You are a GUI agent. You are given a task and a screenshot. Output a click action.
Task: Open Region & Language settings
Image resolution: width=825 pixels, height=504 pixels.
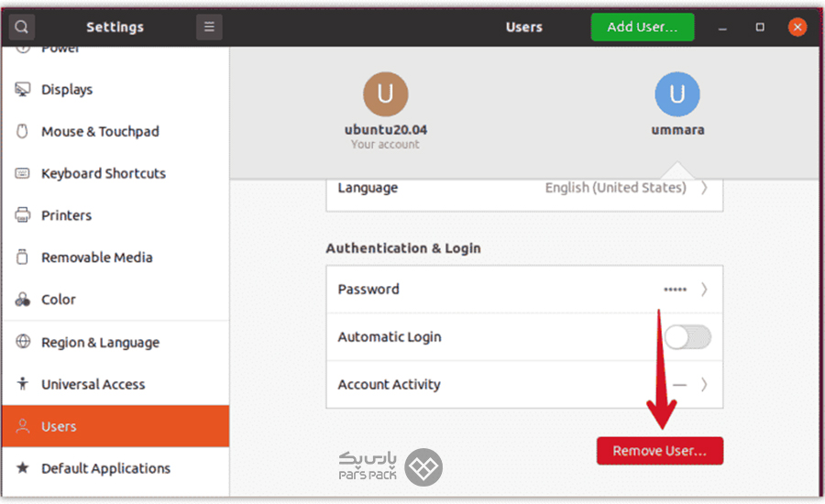coord(115,342)
